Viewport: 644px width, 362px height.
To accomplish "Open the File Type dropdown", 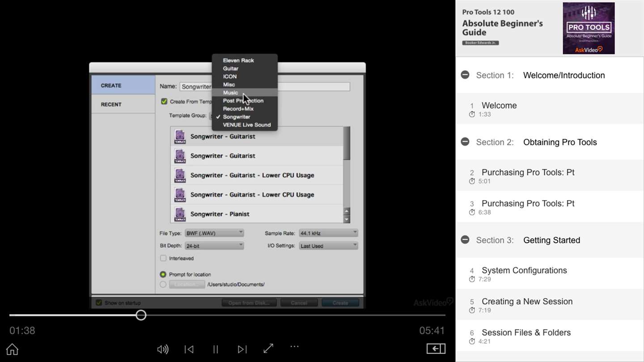I will coord(214,233).
